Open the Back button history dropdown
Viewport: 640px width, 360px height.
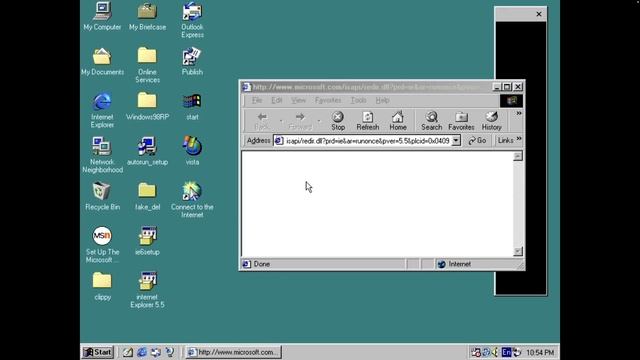[x=281, y=121]
